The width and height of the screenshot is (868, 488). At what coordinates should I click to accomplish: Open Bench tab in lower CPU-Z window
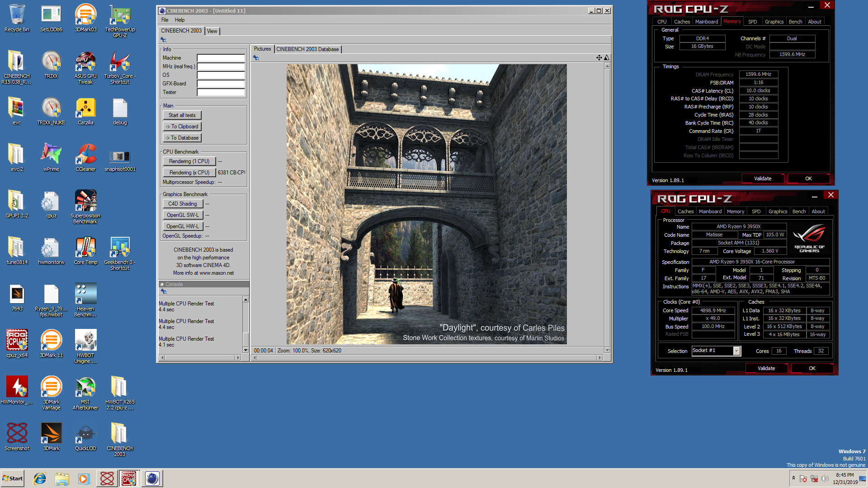point(799,211)
